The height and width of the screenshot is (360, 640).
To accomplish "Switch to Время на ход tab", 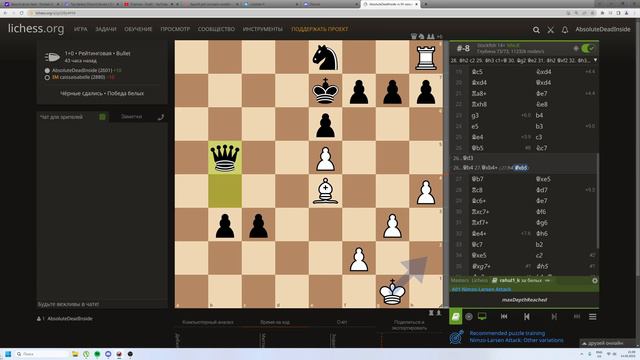I will (275, 322).
